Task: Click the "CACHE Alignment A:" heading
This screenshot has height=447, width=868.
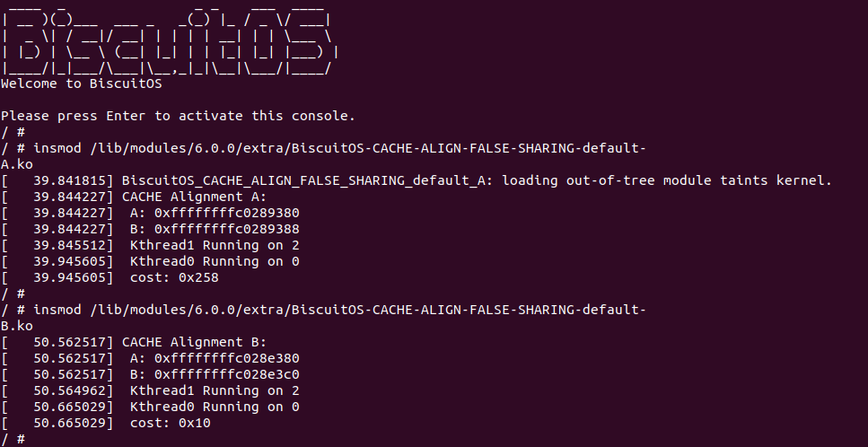Action: point(194,197)
